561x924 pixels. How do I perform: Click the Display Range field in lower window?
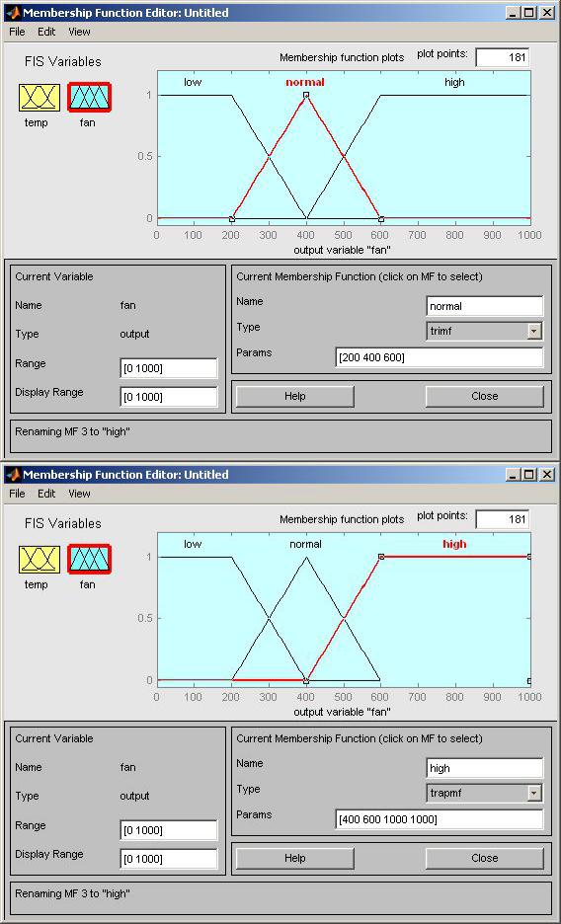point(169,859)
